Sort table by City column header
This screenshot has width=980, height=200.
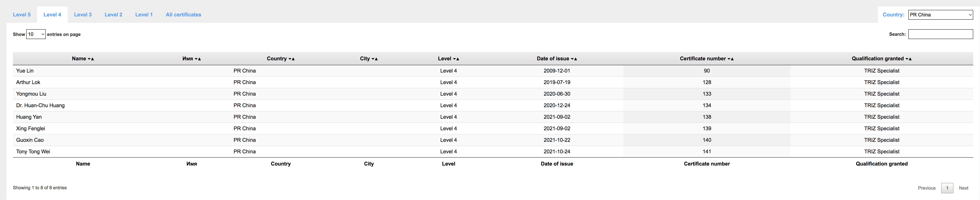[x=369, y=59]
